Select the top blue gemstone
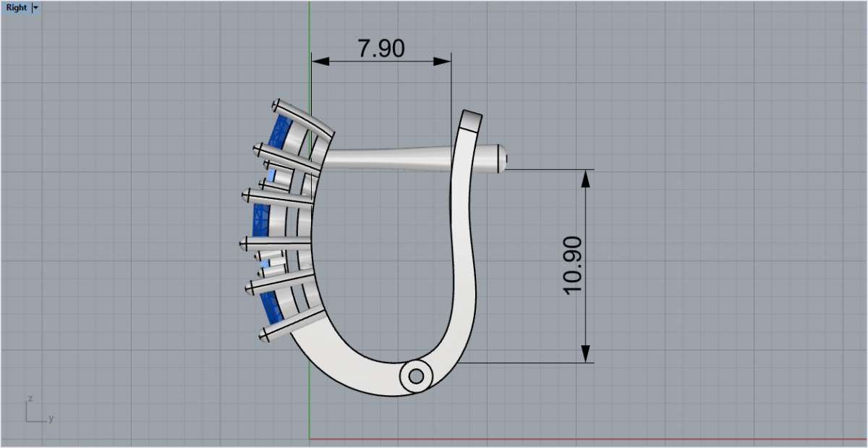 (x=278, y=132)
